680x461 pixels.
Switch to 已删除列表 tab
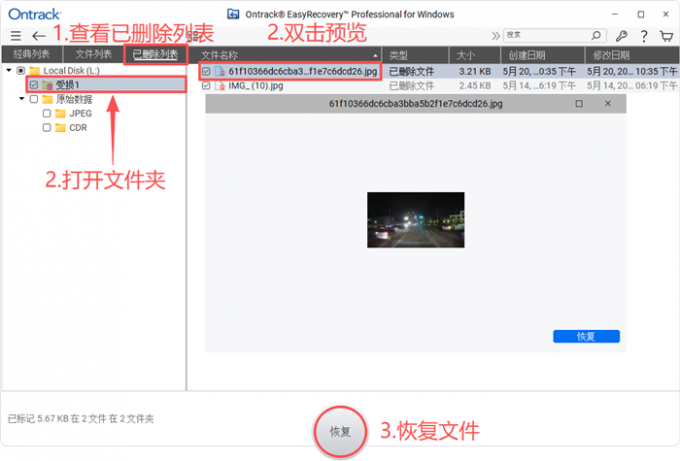point(155,55)
